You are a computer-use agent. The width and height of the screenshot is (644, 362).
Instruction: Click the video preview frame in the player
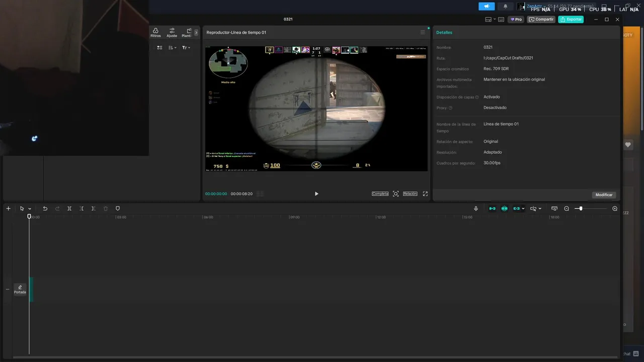click(x=316, y=109)
